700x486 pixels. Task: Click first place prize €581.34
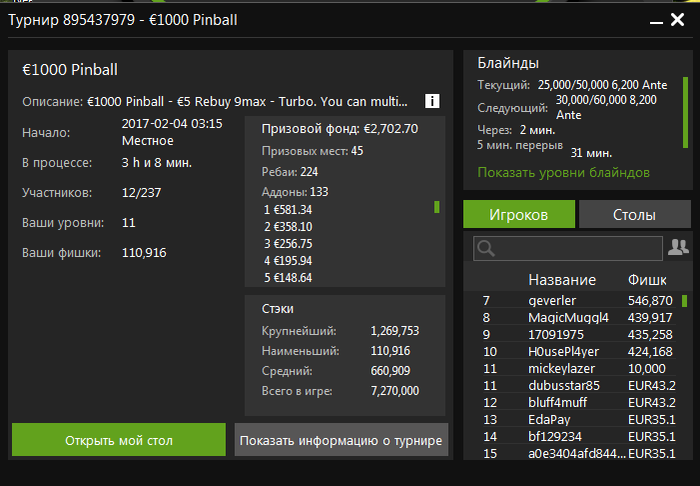tap(288, 209)
